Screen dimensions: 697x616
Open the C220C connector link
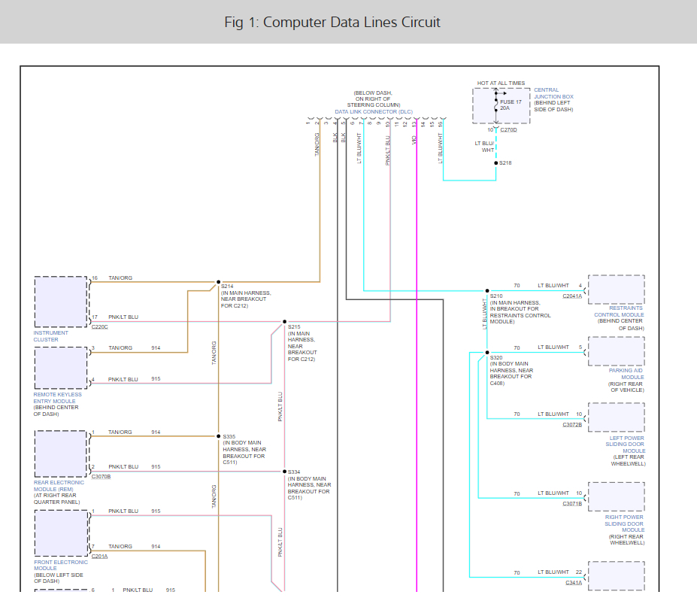pyautogui.click(x=99, y=326)
